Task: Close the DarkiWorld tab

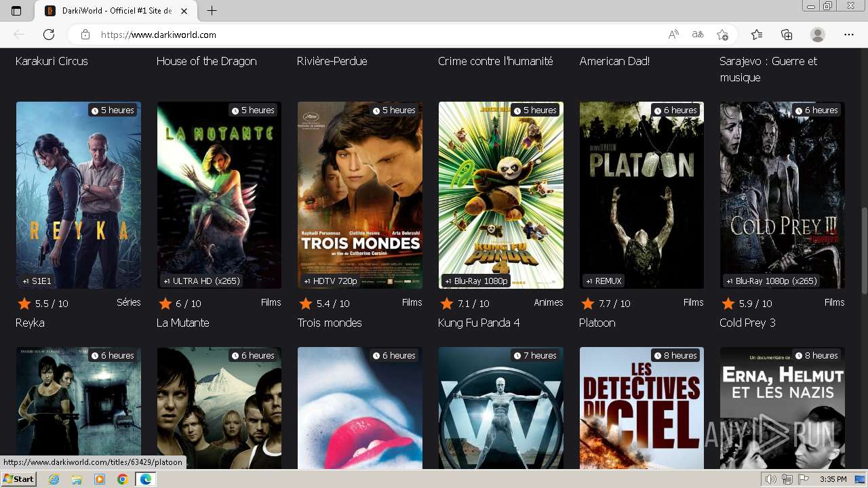Action: point(184,11)
